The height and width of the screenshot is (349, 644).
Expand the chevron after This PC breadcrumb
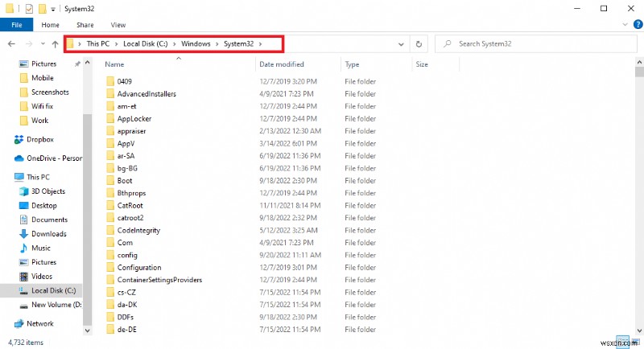(116, 44)
